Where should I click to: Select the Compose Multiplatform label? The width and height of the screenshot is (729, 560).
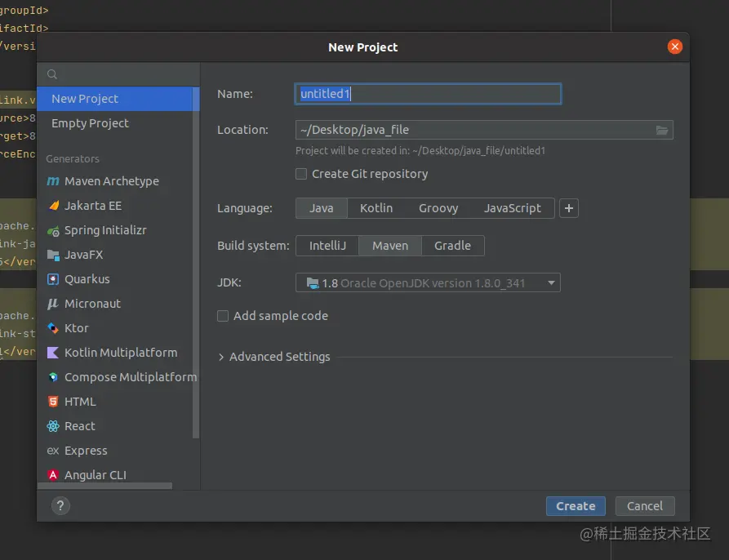coord(131,377)
